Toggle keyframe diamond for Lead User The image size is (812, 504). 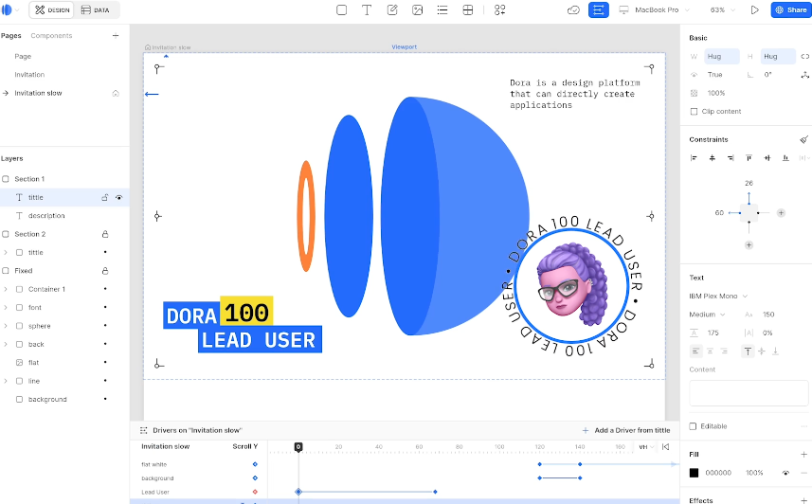pyautogui.click(x=255, y=492)
